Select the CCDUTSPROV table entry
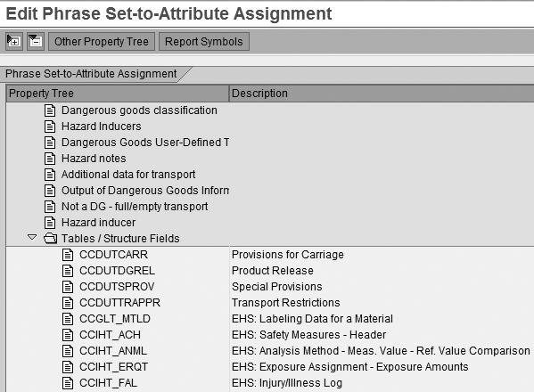This screenshot has width=534, height=392. [x=117, y=287]
